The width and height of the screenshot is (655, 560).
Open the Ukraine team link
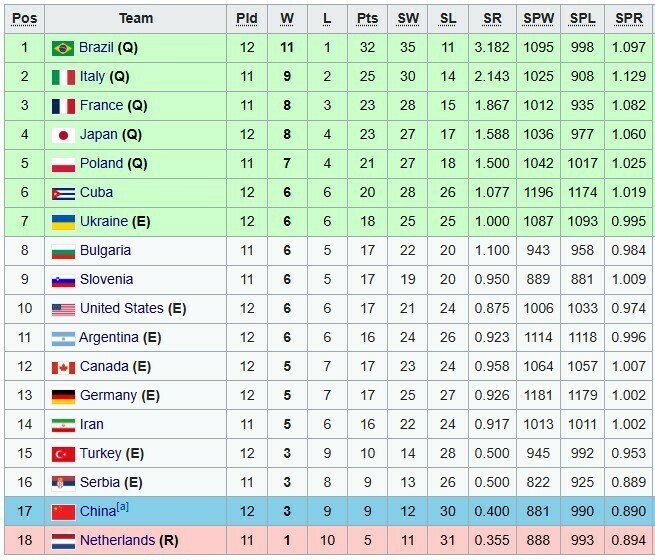104,221
